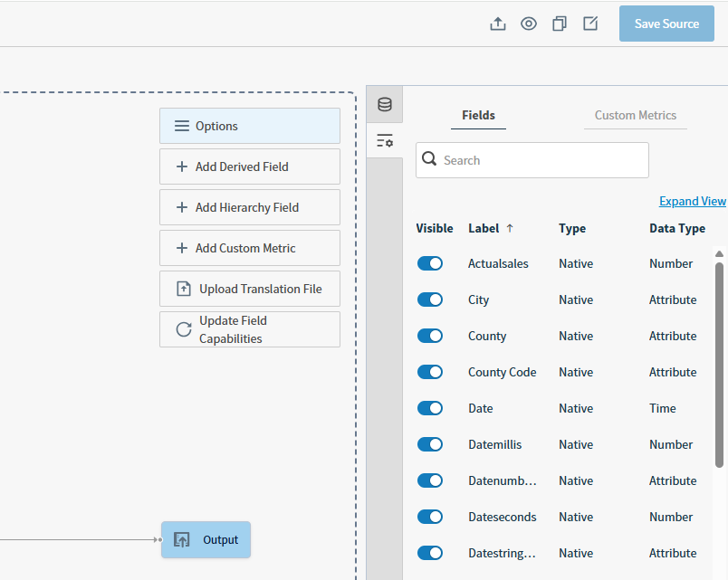Screen dimensions: 728x580
Task: Toggle visibility of County Code field
Action: coord(430,372)
